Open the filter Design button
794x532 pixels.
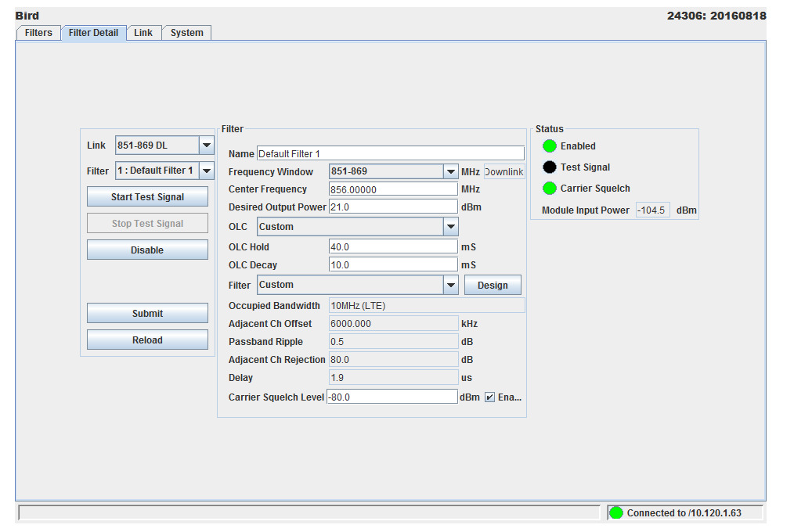pos(493,286)
